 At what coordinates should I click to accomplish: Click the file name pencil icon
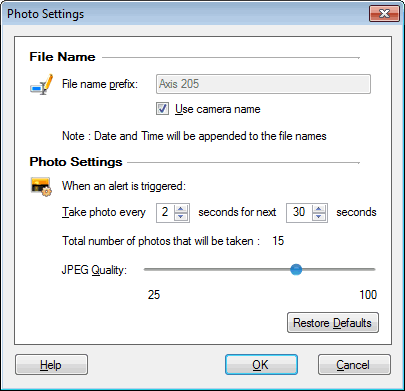41,84
